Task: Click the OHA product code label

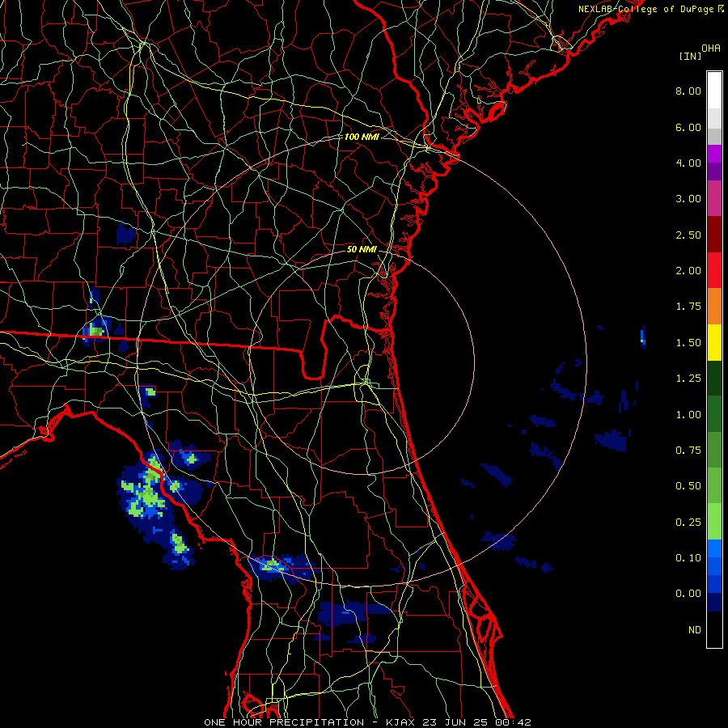Action: pos(711,49)
